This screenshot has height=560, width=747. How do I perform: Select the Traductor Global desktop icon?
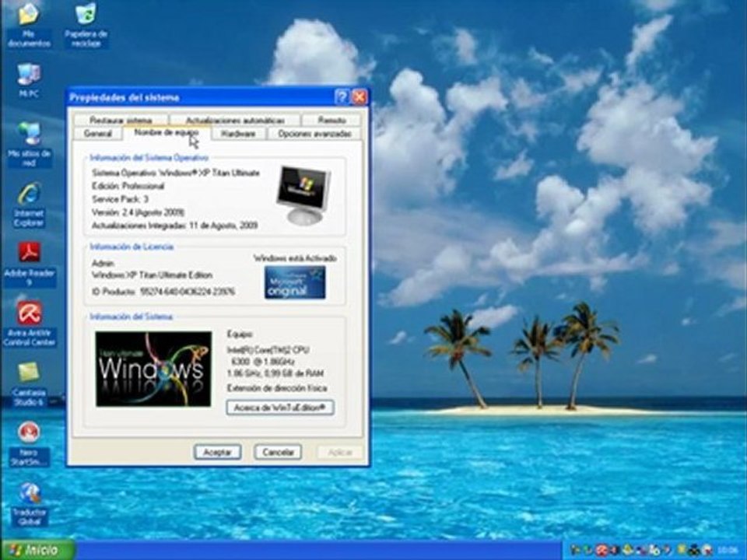[x=29, y=504]
